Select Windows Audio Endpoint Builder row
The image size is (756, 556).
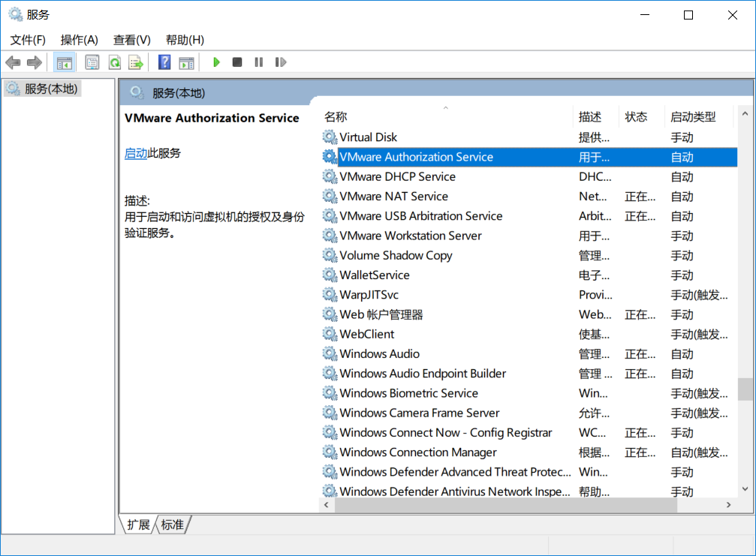pyautogui.click(x=529, y=374)
